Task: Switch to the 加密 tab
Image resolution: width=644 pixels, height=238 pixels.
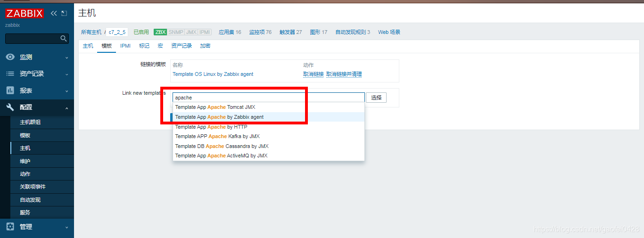Action: tap(205, 46)
